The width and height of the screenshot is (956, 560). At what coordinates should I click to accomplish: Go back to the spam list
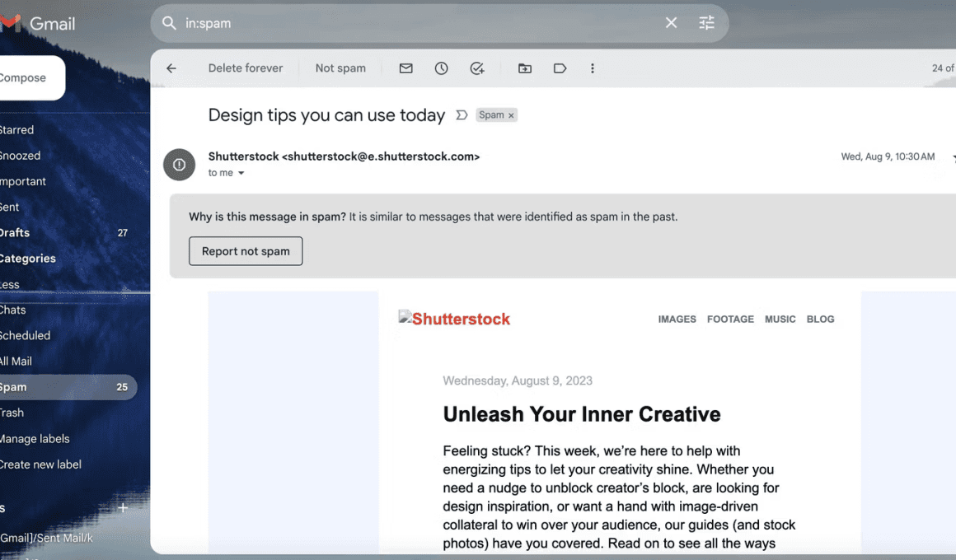tap(171, 68)
